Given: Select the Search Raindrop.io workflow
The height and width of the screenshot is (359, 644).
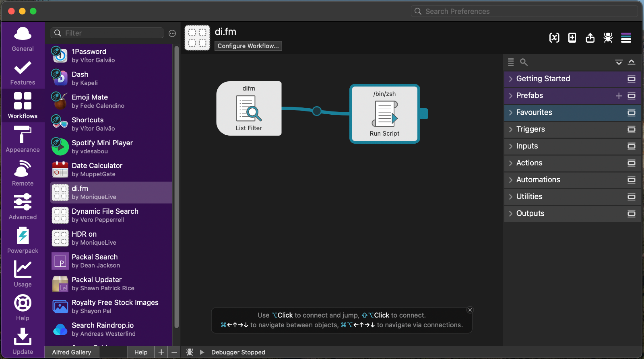Looking at the screenshot, I should (111, 329).
